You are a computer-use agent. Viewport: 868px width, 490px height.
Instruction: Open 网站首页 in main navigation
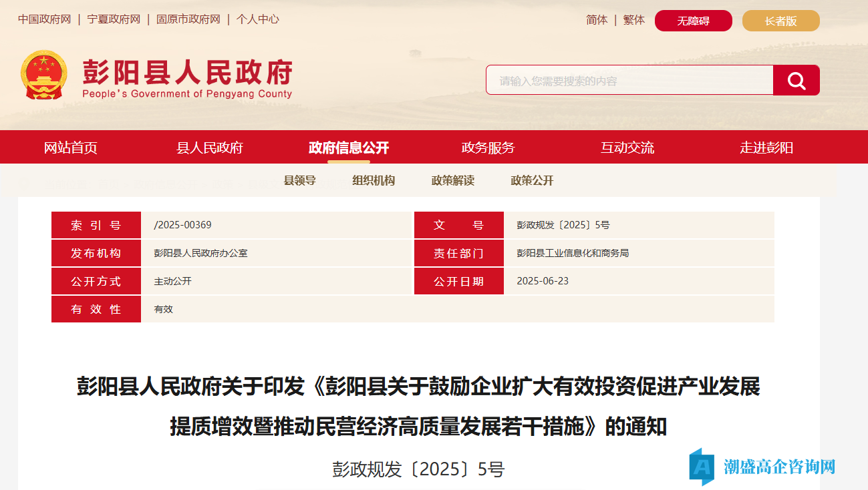71,148
